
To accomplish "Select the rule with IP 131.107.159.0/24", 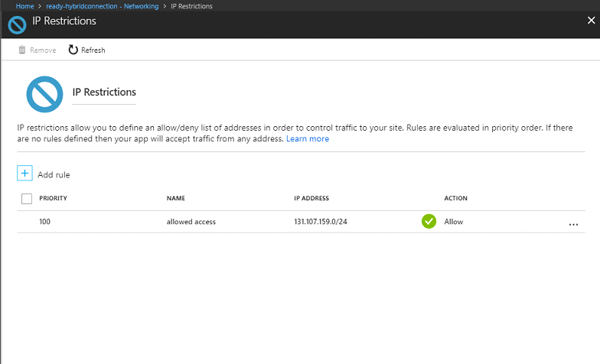I will (302, 222).
